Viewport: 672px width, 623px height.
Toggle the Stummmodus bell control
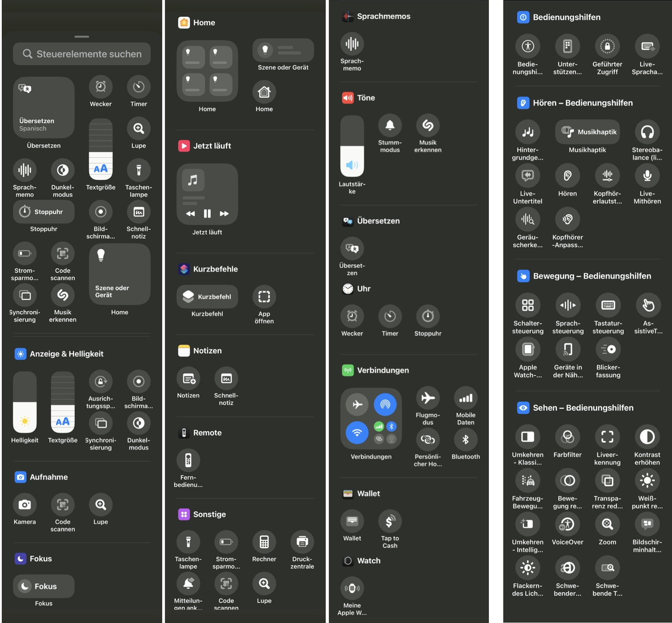tap(390, 125)
